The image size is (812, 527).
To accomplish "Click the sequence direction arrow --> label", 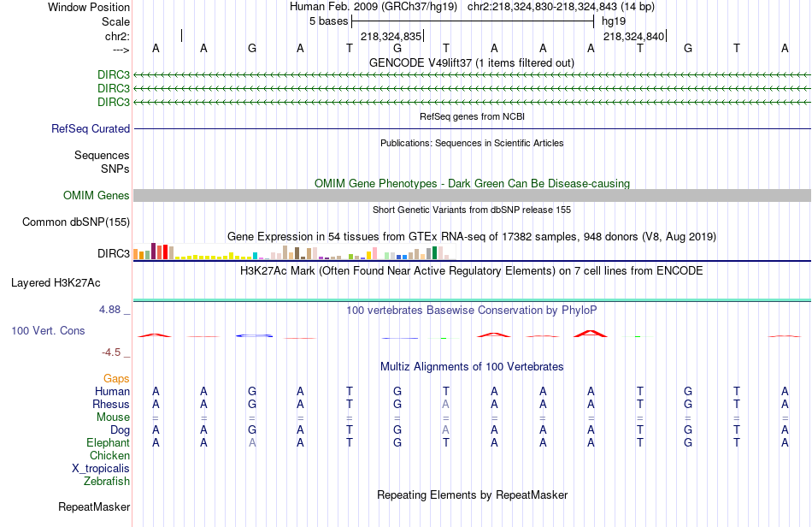I will click(121, 50).
